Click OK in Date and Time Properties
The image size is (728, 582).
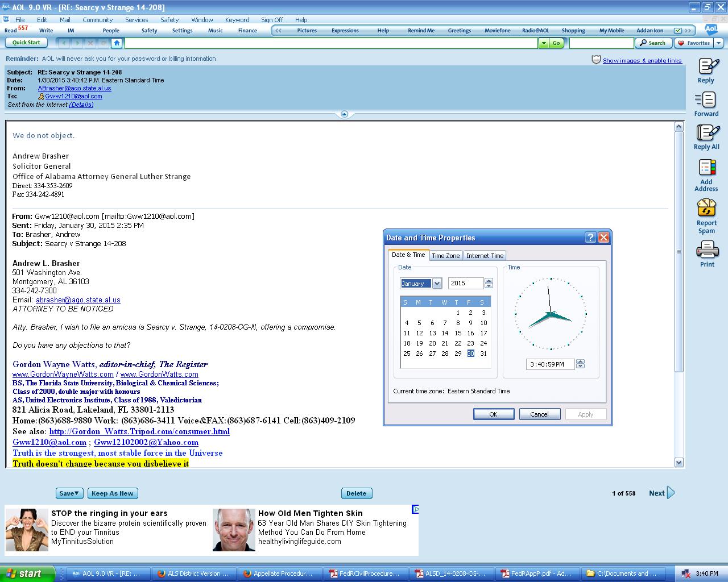click(x=494, y=414)
